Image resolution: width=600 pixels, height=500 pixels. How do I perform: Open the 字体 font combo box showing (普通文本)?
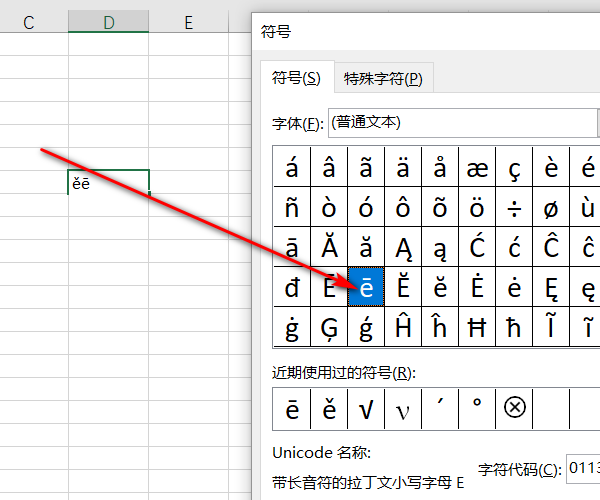tap(463, 123)
